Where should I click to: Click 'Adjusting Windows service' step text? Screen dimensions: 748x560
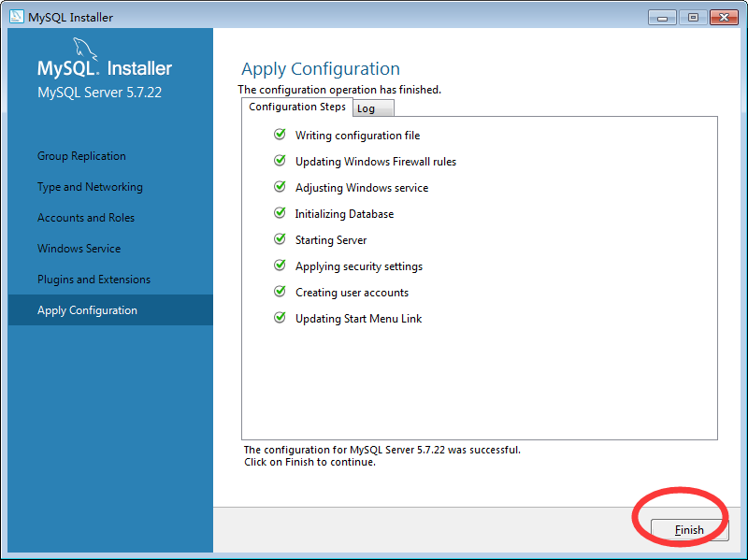point(362,188)
